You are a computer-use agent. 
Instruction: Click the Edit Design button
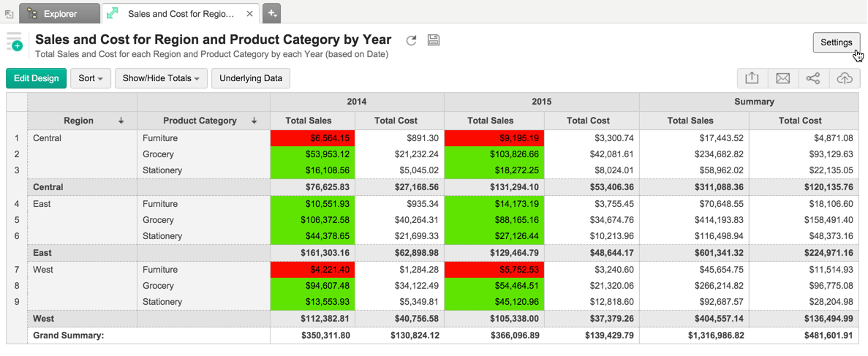point(36,78)
